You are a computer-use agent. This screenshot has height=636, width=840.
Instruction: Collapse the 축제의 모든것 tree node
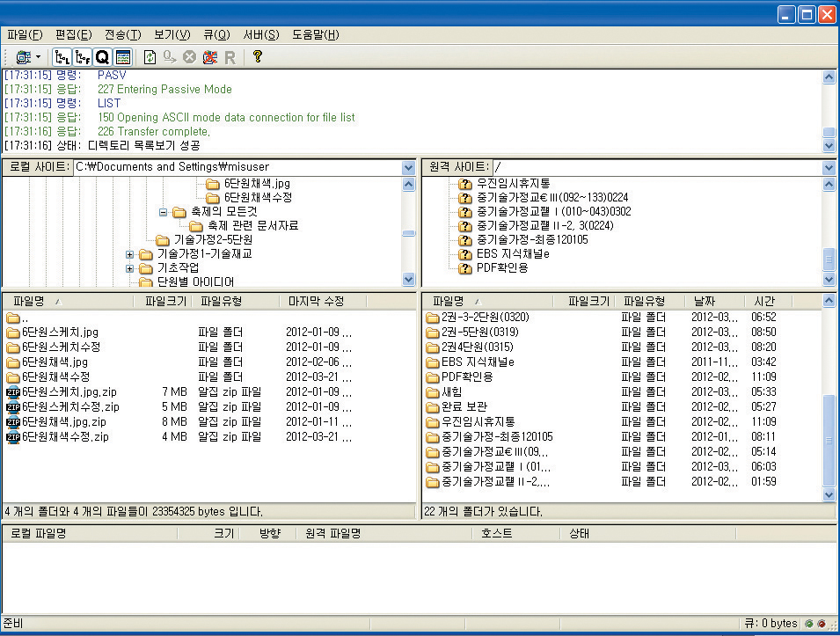[x=163, y=212]
